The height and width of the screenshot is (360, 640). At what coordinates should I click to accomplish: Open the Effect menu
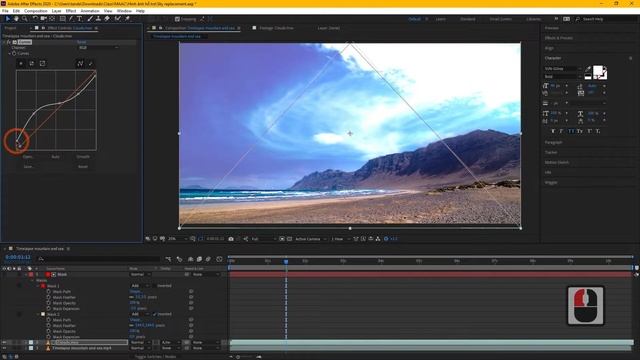pos(71,11)
